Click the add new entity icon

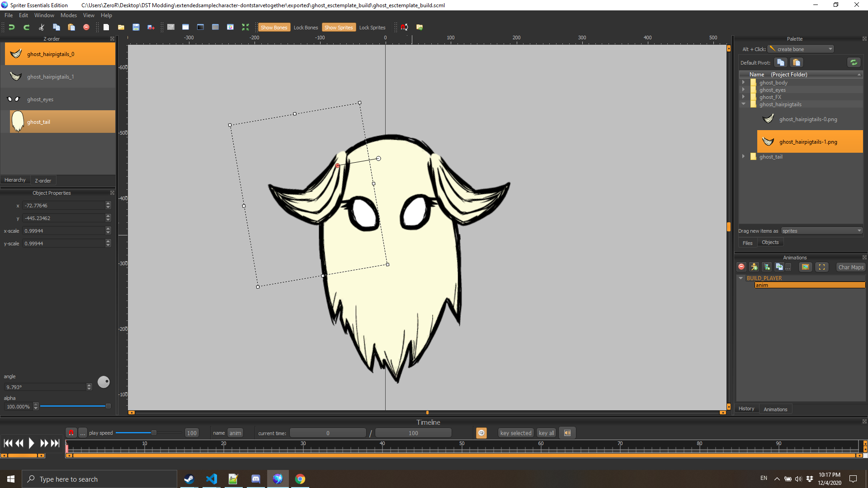[x=754, y=267]
